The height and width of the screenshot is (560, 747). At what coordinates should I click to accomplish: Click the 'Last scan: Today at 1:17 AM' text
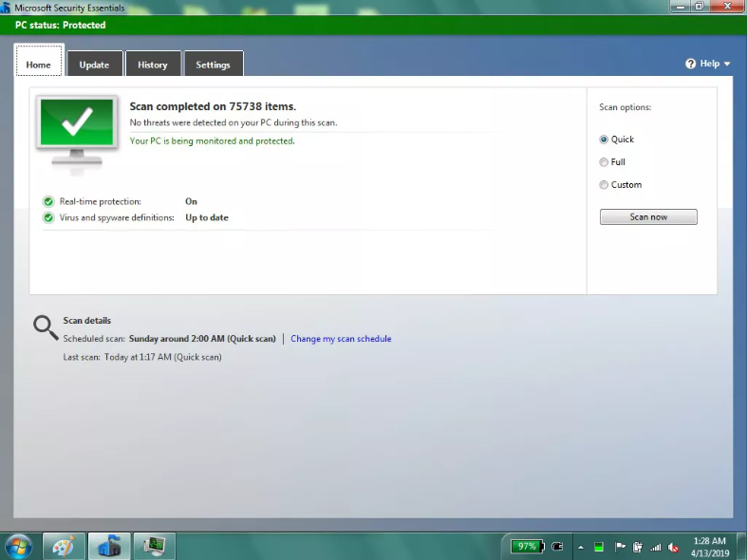(x=142, y=357)
